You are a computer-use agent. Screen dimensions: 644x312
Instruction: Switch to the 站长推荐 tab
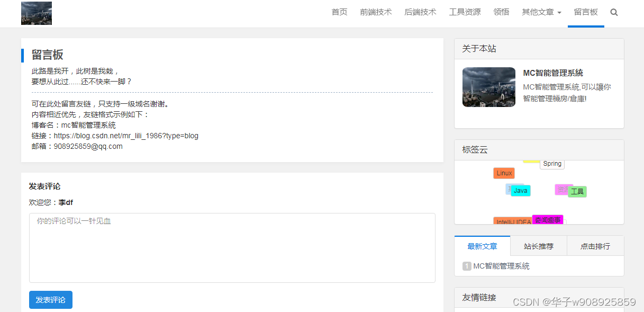tap(539, 246)
